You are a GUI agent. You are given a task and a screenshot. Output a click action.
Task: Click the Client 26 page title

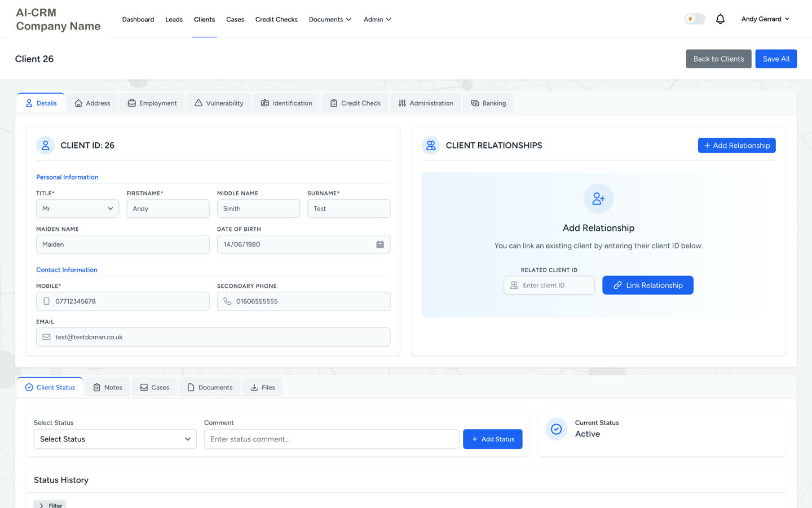(34, 59)
